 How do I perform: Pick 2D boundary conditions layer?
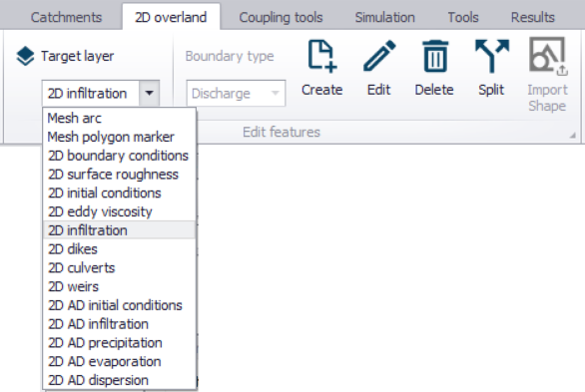point(120,156)
